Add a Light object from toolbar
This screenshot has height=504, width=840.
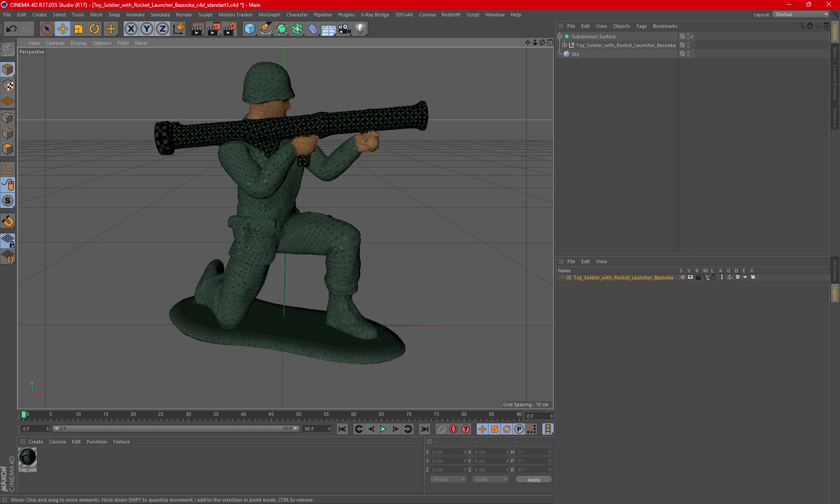coord(360,29)
